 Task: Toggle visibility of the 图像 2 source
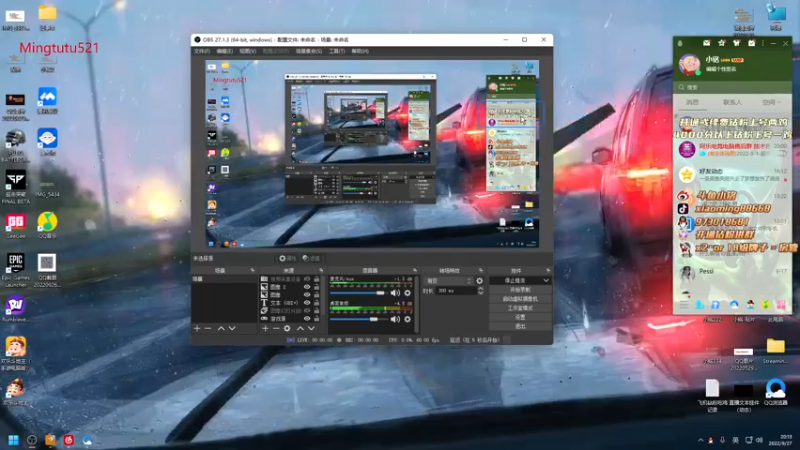click(307, 287)
